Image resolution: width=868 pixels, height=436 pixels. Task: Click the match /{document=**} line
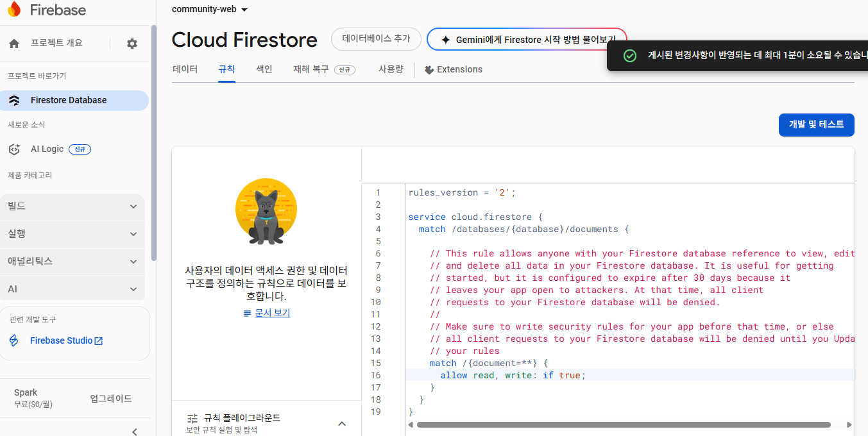pos(489,363)
